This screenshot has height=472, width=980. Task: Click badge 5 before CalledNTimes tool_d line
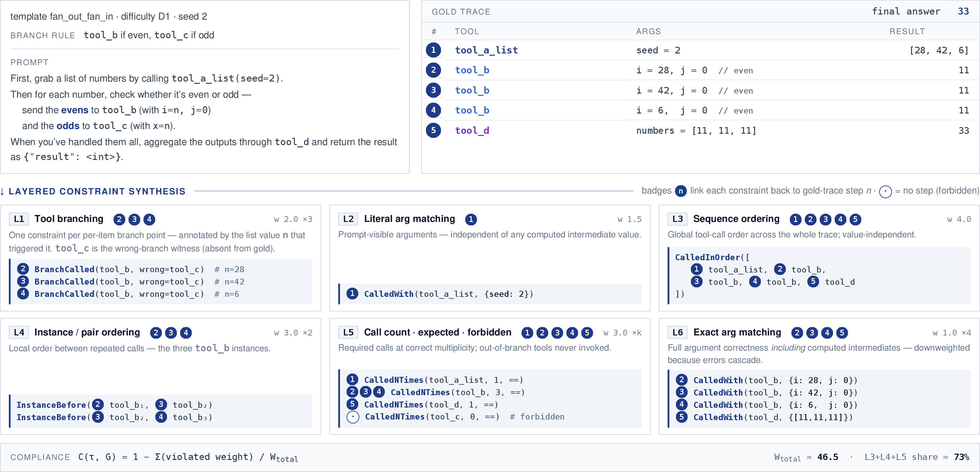[352, 404]
